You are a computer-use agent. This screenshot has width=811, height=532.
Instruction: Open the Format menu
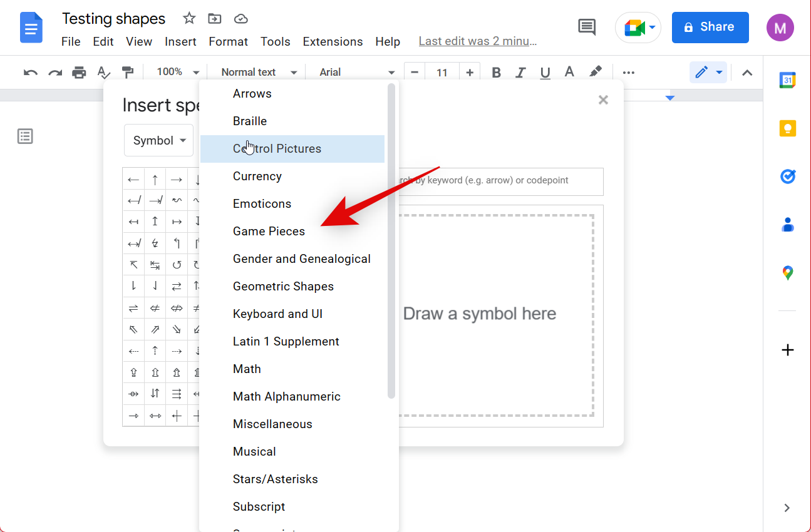228,41
